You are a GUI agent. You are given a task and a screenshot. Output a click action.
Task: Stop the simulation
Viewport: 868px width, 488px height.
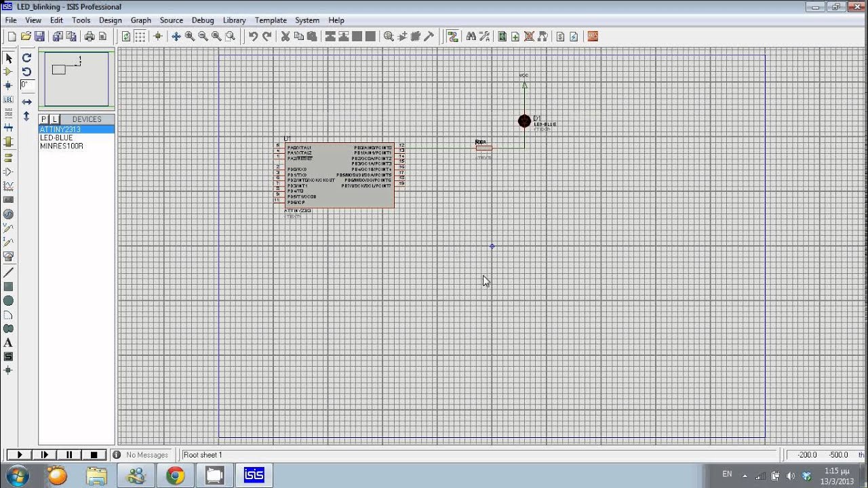[x=94, y=455]
